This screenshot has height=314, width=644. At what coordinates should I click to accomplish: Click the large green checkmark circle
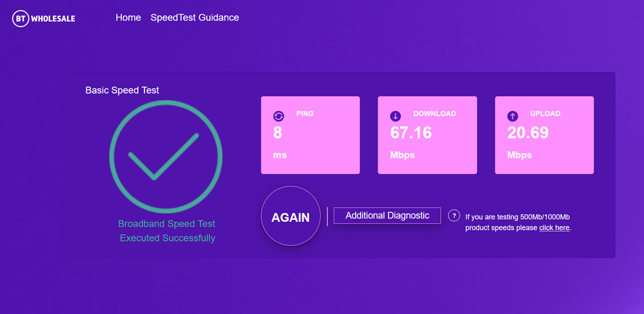[x=166, y=155]
